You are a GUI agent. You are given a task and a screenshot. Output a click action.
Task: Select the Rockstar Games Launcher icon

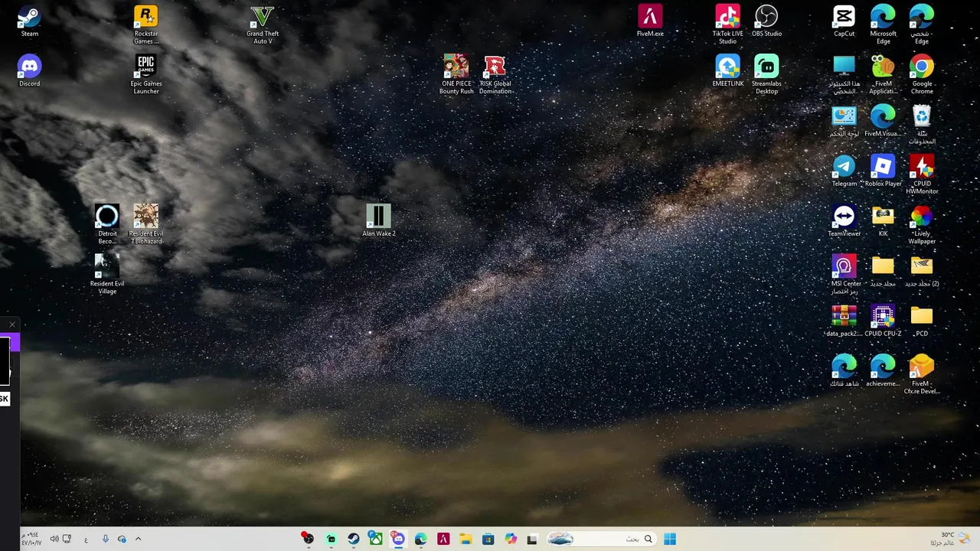coord(145,25)
